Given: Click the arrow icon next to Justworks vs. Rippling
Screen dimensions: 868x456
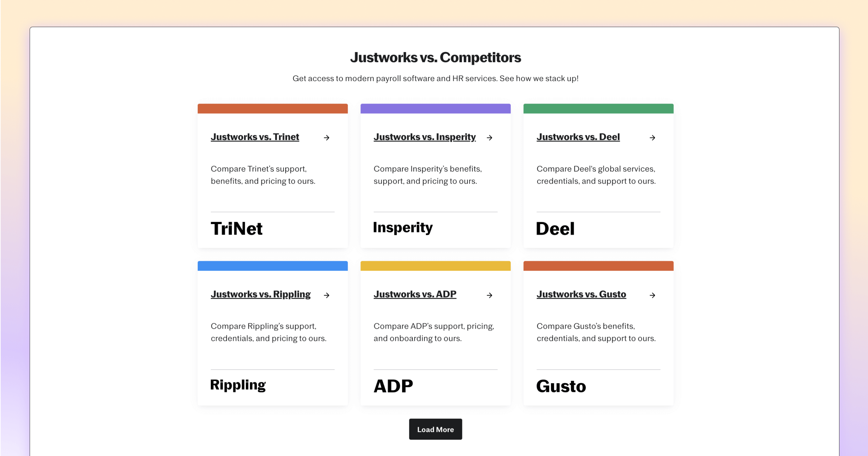Looking at the screenshot, I should tap(326, 295).
